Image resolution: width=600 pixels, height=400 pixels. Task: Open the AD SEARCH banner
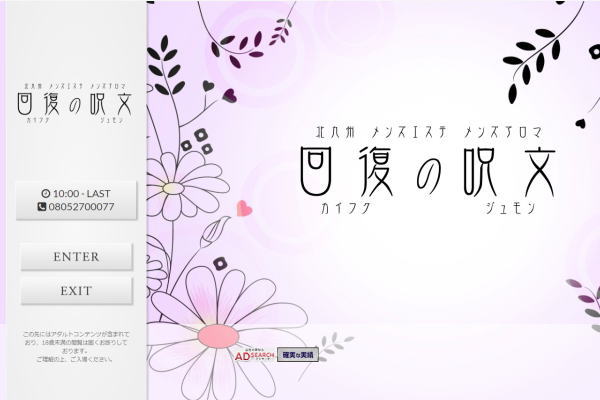[x=254, y=355]
